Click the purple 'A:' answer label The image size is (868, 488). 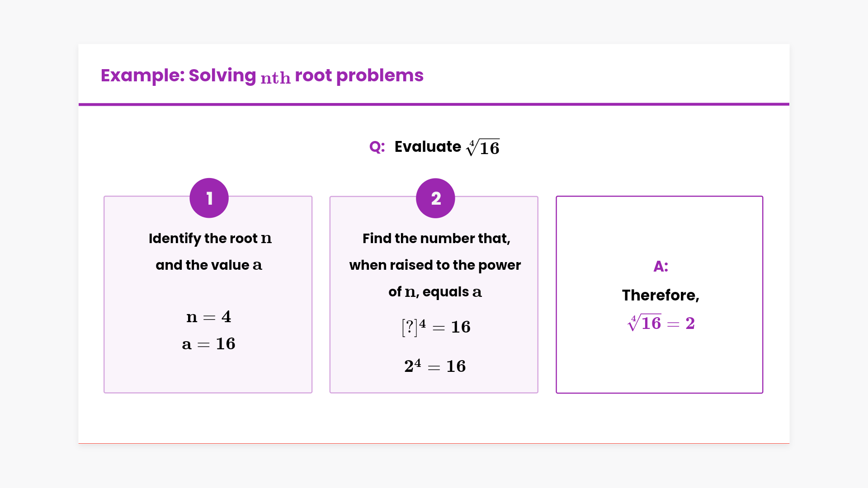[660, 267]
